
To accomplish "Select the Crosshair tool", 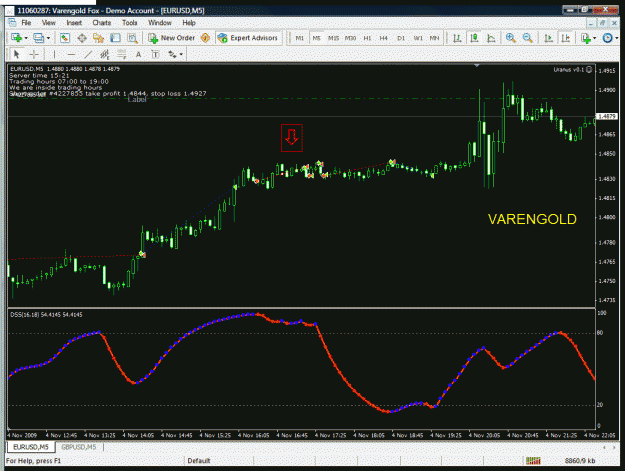I will [x=34, y=54].
